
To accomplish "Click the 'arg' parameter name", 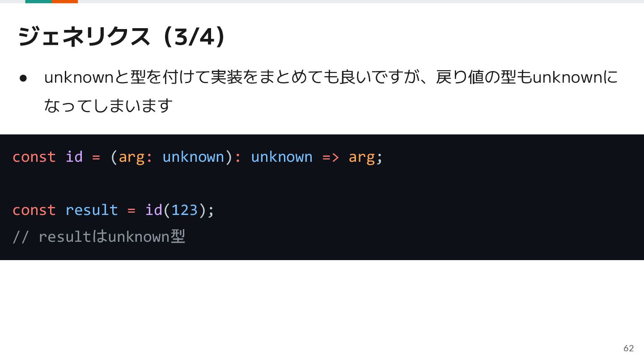I will click(131, 158).
